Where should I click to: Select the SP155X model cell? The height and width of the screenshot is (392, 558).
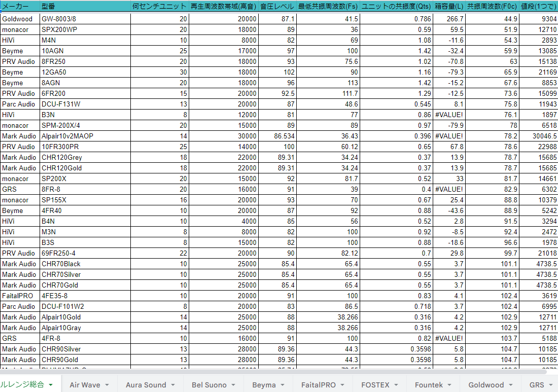click(x=85, y=200)
